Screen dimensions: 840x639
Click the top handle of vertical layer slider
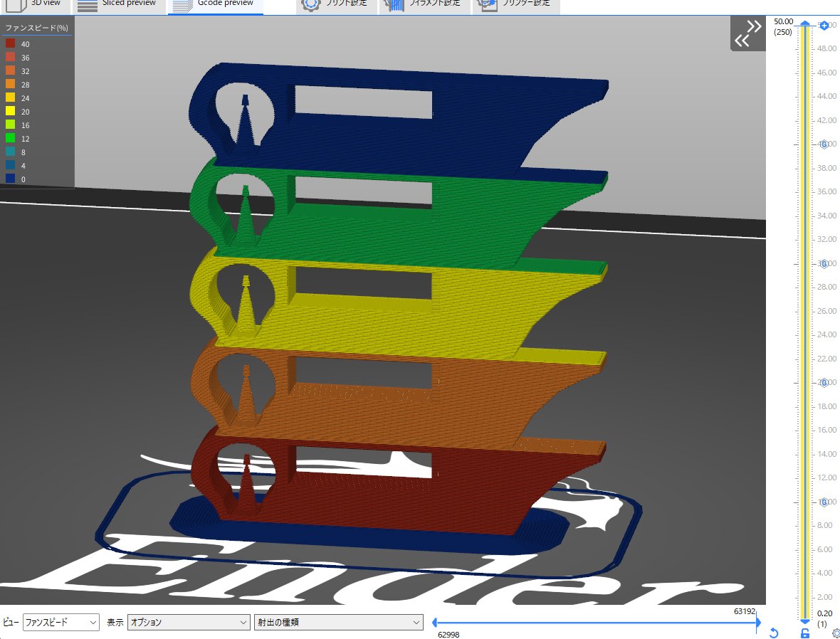(804, 23)
